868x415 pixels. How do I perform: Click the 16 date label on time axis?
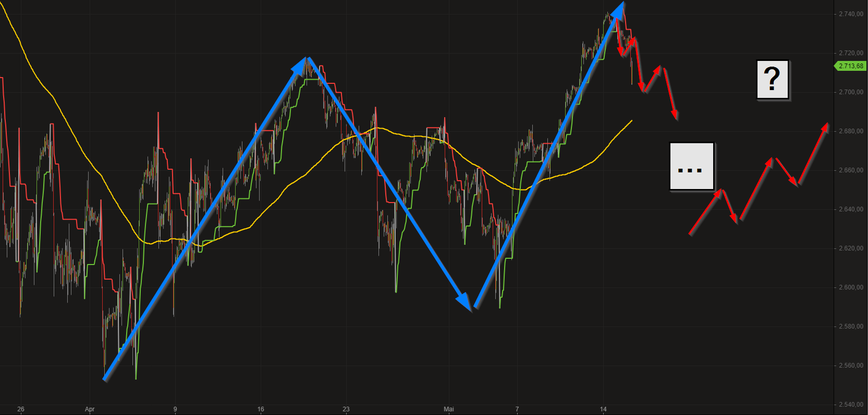261,409
